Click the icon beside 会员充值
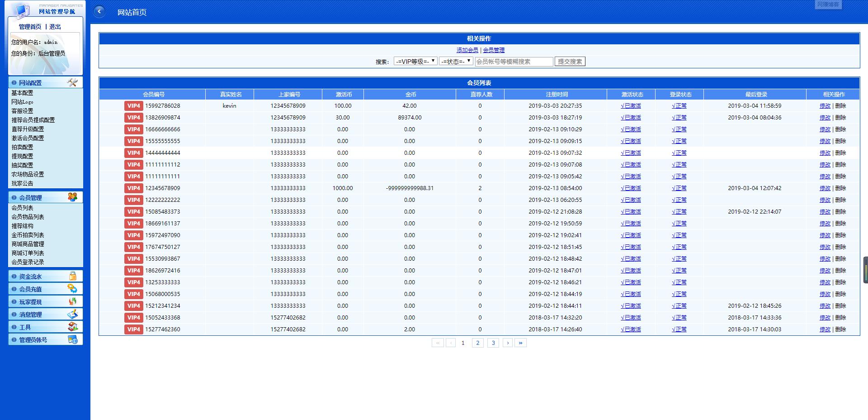Screen dimensions: 868x420 pos(72,289)
